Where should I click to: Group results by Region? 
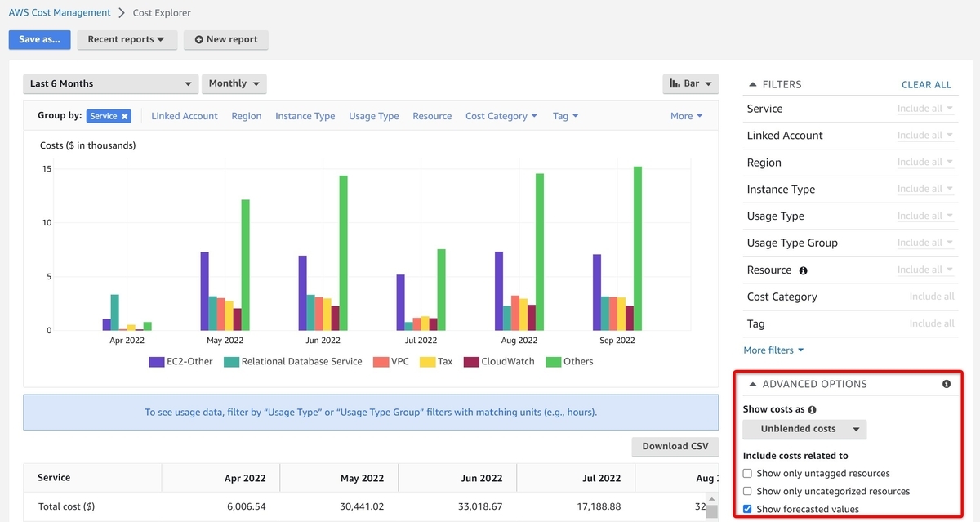point(246,115)
